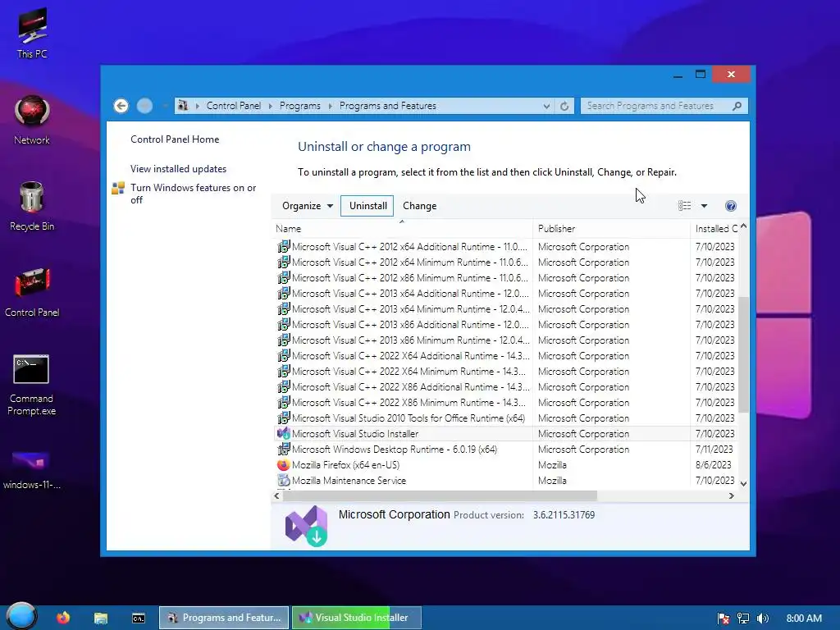Open View installed updates link
This screenshot has height=630, width=840.
[x=178, y=169]
